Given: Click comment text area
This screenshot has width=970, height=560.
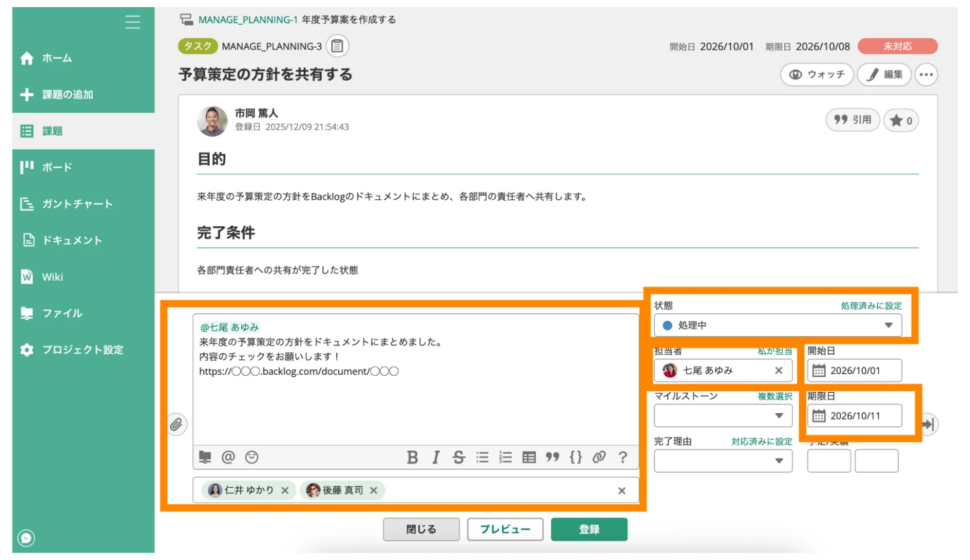Looking at the screenshot, I should tap(415, 380).
